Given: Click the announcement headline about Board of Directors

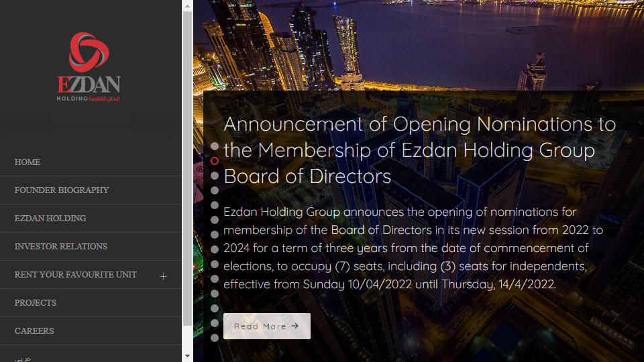Looking at the screenshot, I should click(420, 150).
